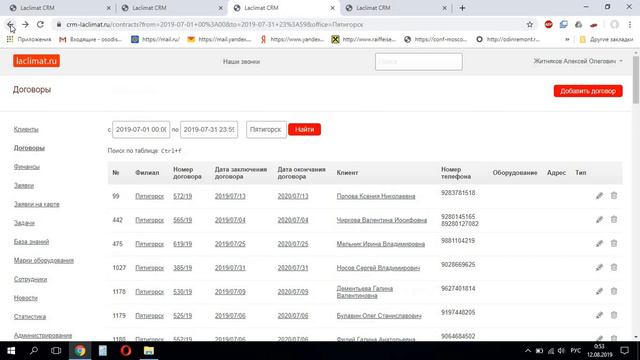Open Windows Start menu
The image size is (640, 360).
tap(11, 351)
